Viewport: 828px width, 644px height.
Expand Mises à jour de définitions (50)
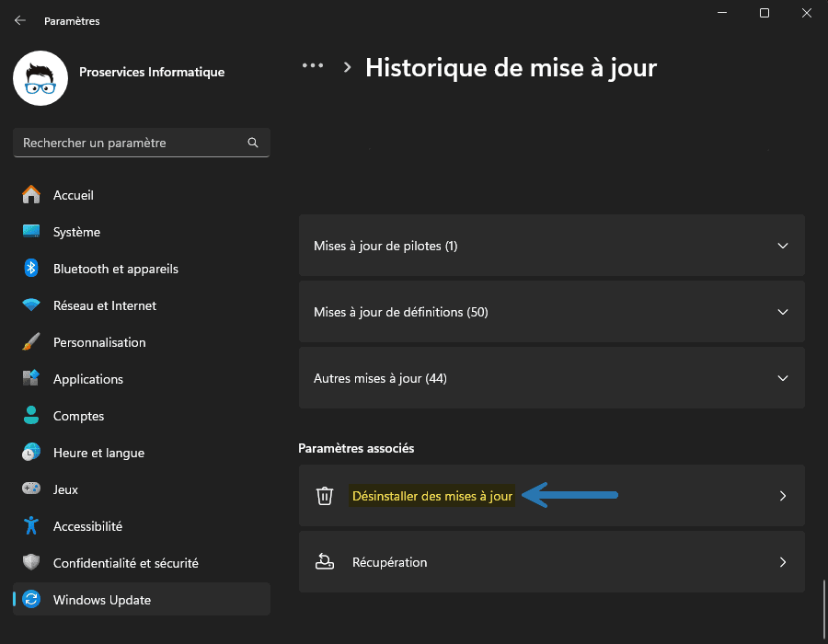pyautogui.click(x=552, y=312)
